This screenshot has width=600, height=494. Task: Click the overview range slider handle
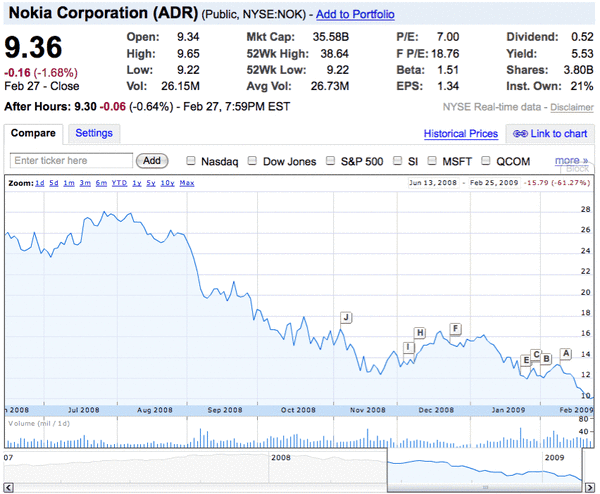click(485, 487)
